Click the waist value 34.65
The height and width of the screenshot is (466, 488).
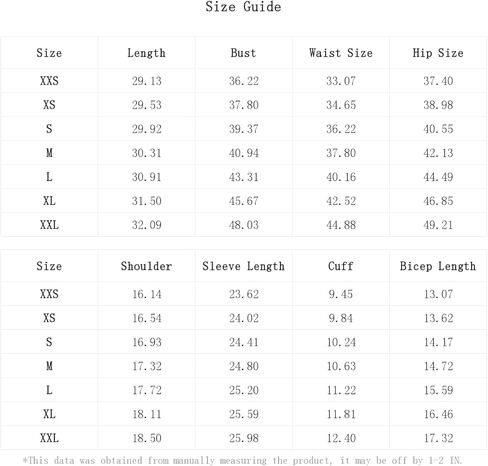click(341, 105)
